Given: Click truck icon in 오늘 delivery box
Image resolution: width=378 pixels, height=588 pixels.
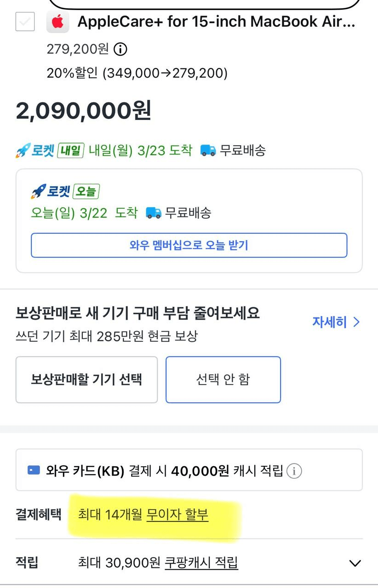Looking at the screenshot, I should [154, 213].
